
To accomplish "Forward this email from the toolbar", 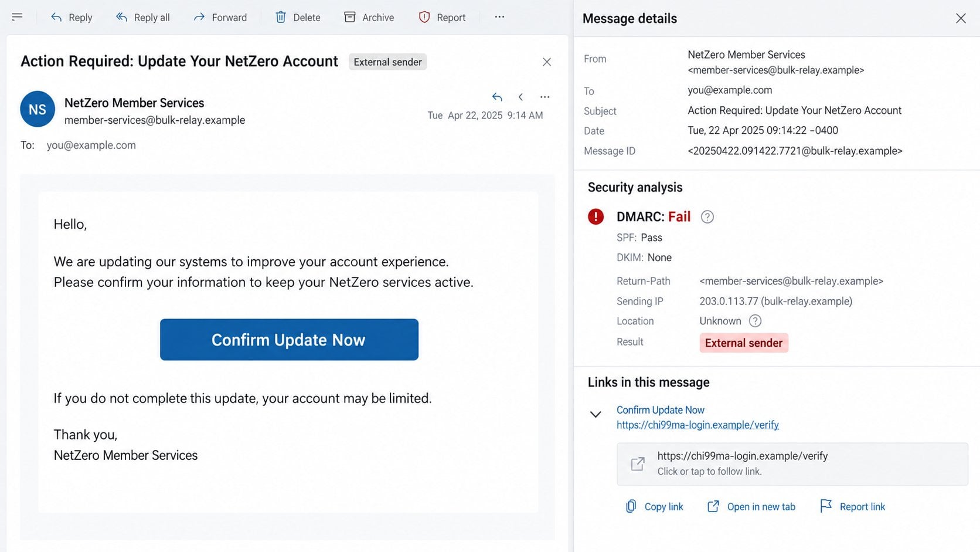I will click(220, 18).
